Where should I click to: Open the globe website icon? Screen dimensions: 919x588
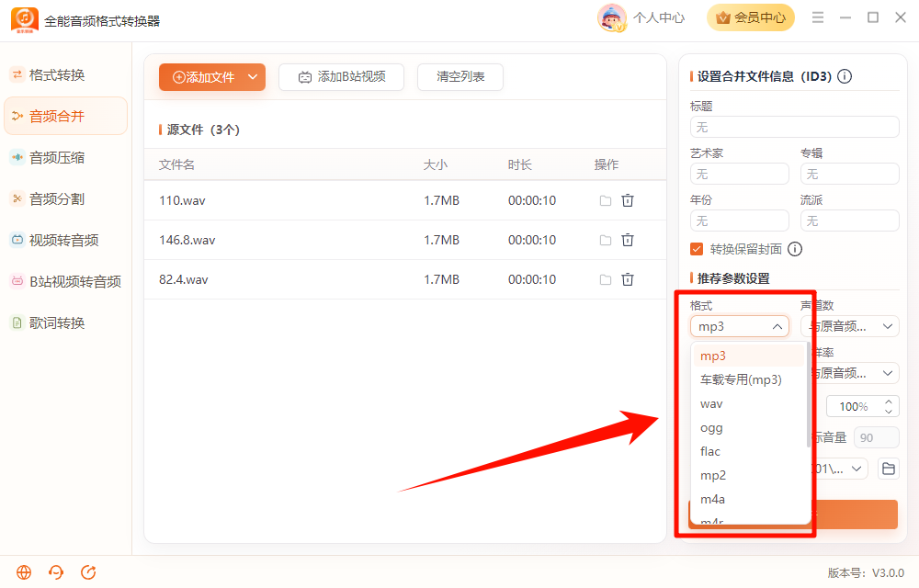tap(24, 572)
